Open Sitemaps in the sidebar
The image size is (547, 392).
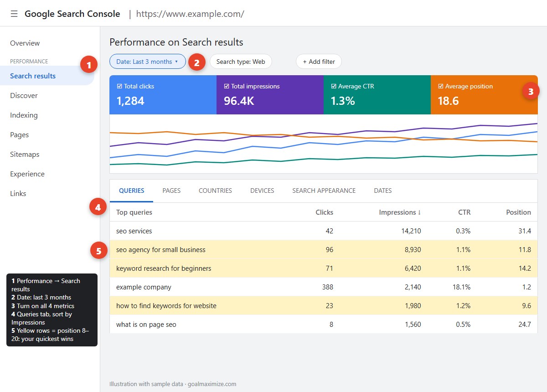(25, 155)
